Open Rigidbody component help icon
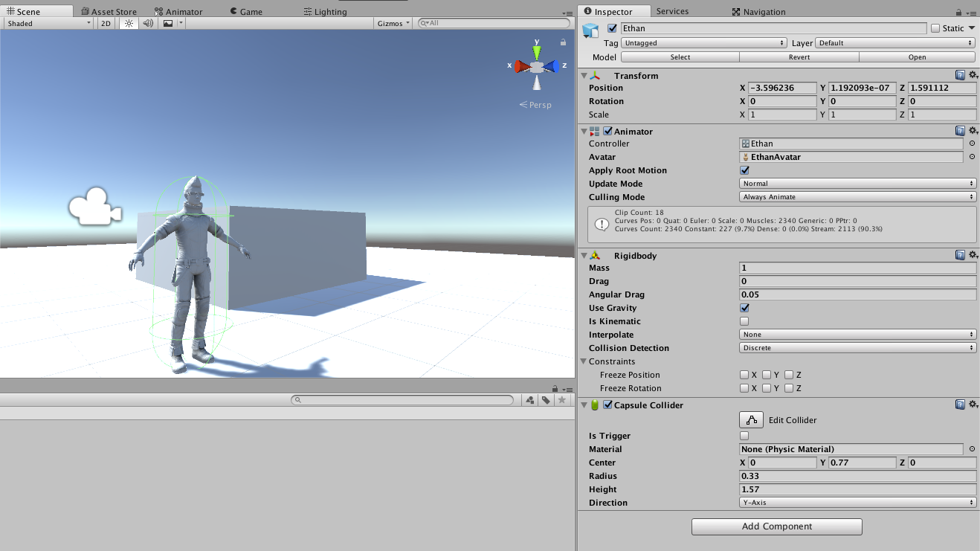The width and height of the screenshot is (980, 551). pyautogui.click(x=960, y=255)
